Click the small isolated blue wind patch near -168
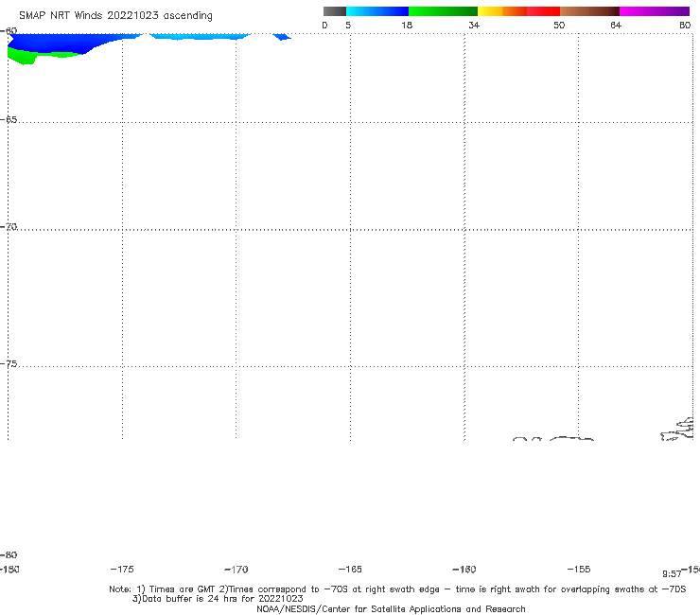 pyautogui.click(x=281, y=36)
